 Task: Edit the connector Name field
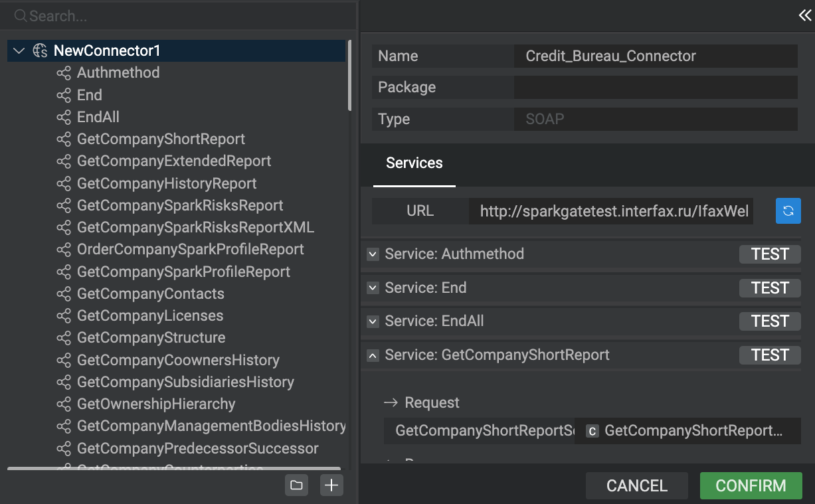click(655, 56)
